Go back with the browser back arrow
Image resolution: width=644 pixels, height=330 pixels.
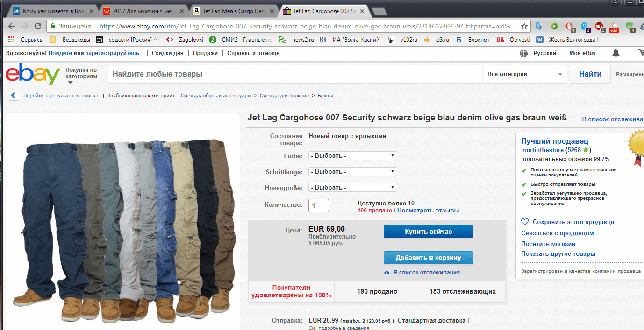(x=12, y=26)
